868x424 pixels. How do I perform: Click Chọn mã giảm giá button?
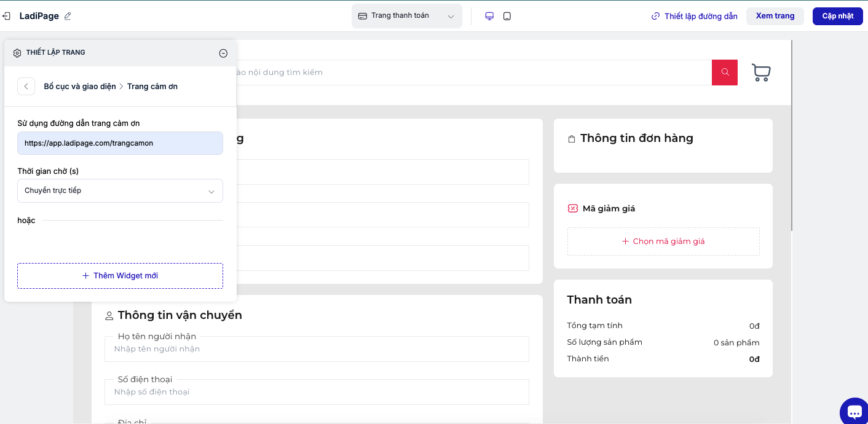click(663, 241)
